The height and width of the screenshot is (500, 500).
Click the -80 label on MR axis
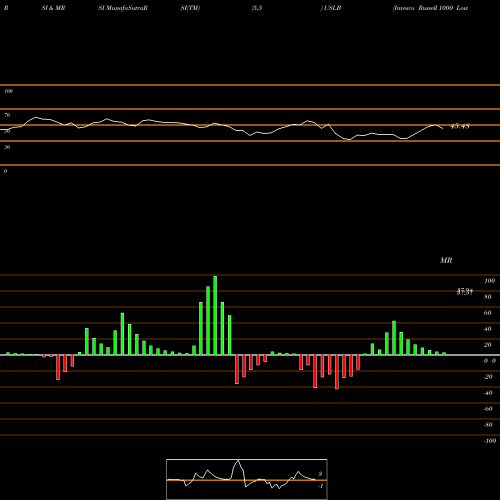pyautogui.click(x=488, y=425)
